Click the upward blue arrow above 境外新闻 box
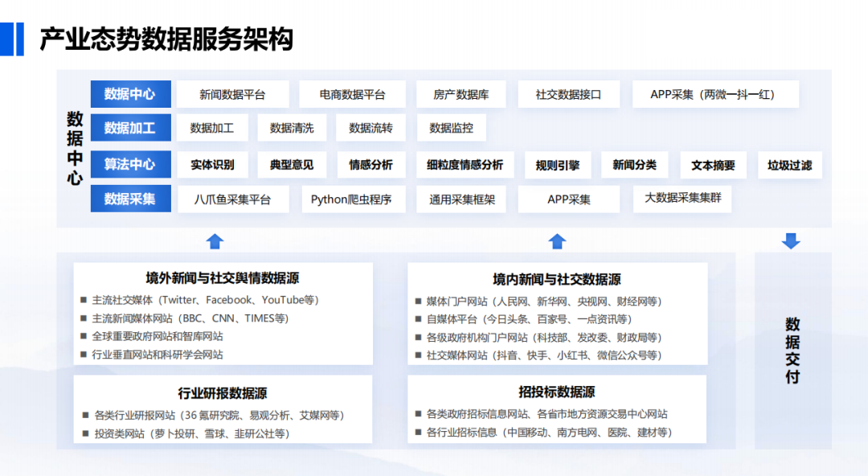The image size is (868, 476). tap(213, 240)
